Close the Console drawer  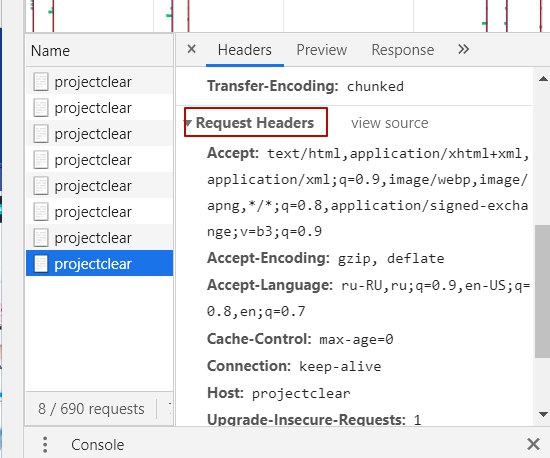click(x=533, y=444)
